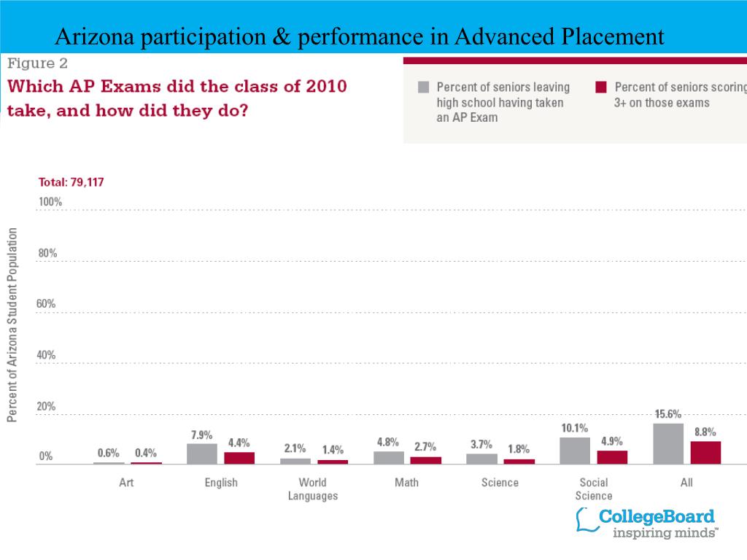
Task: Click the 100% axis tick label
Action: tap(50, 201)
